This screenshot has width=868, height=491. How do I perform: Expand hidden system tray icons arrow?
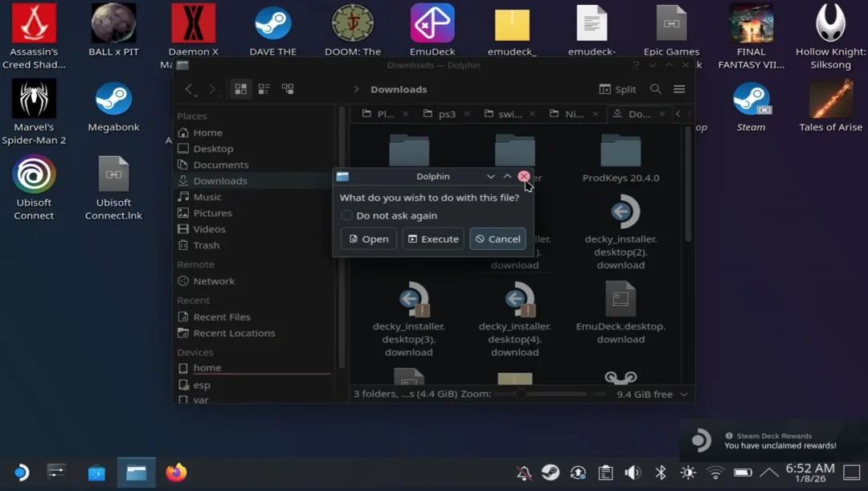point(769,473)
